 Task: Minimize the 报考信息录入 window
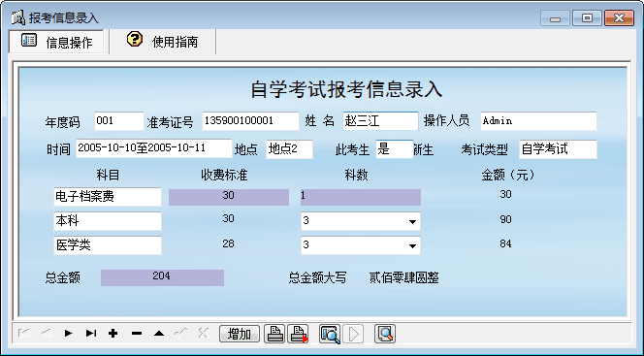point(556,18)
